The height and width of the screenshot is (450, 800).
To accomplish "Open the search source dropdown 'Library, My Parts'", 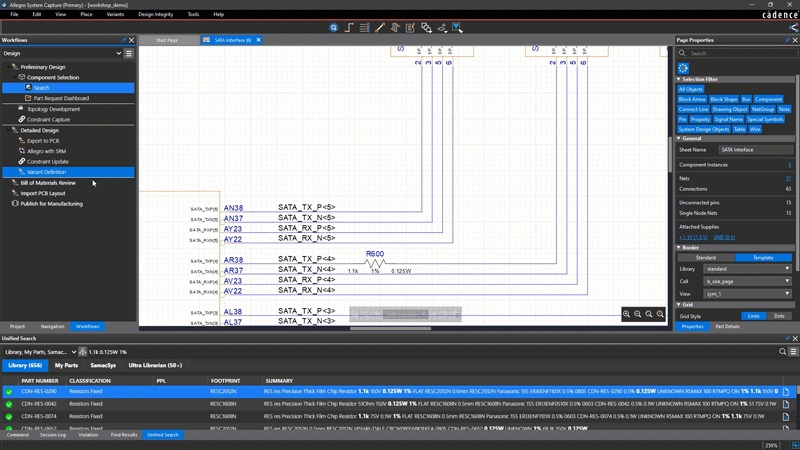I will click(40, 352).
